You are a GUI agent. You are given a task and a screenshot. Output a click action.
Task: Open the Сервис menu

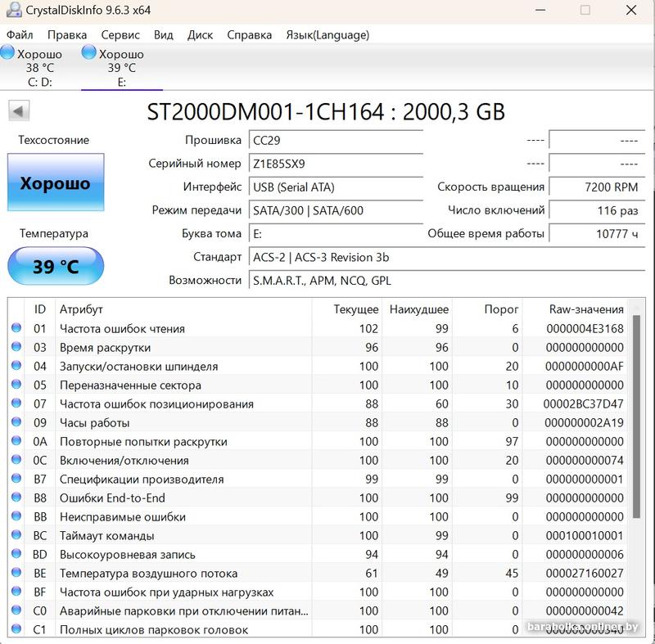point(120,35)
